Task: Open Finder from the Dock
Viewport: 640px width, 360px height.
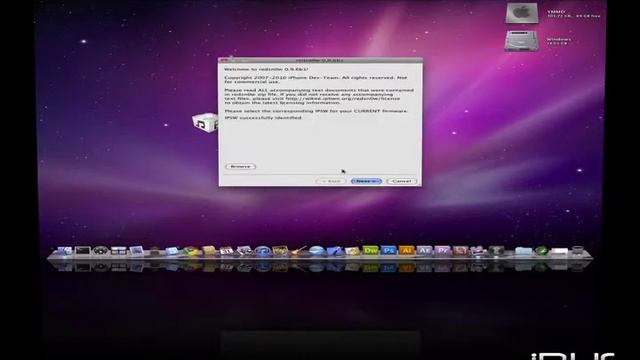Action: pyautogui.click(x=64, y=251)
